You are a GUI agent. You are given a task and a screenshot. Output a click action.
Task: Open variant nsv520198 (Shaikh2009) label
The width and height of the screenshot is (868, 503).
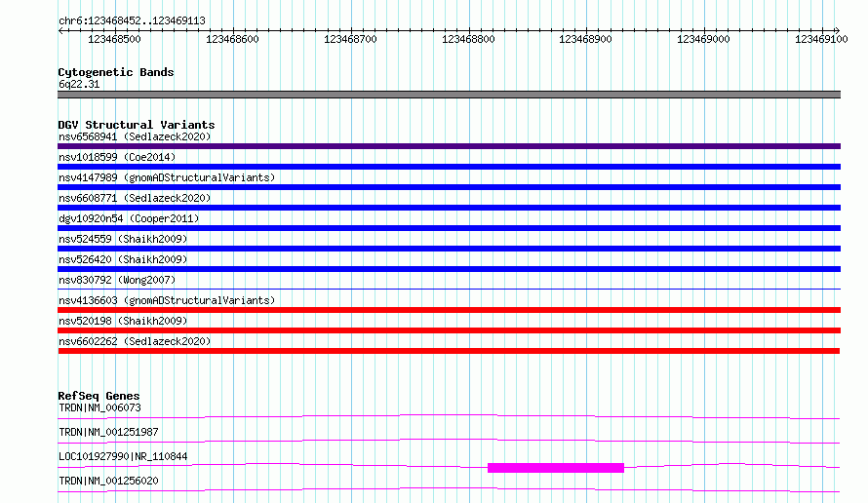[123, 321]
